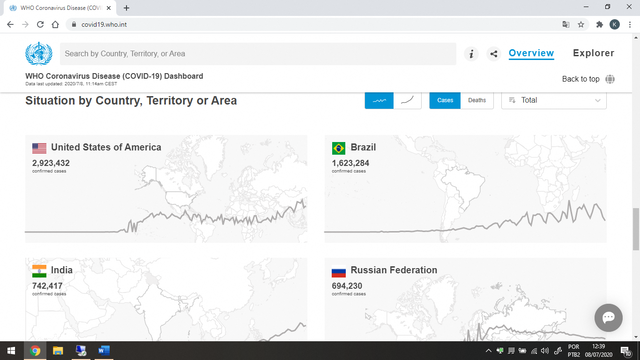The image size is (640, 360).
Task: Click the POR PTB2 language indicator
Action: click(573, 351)
